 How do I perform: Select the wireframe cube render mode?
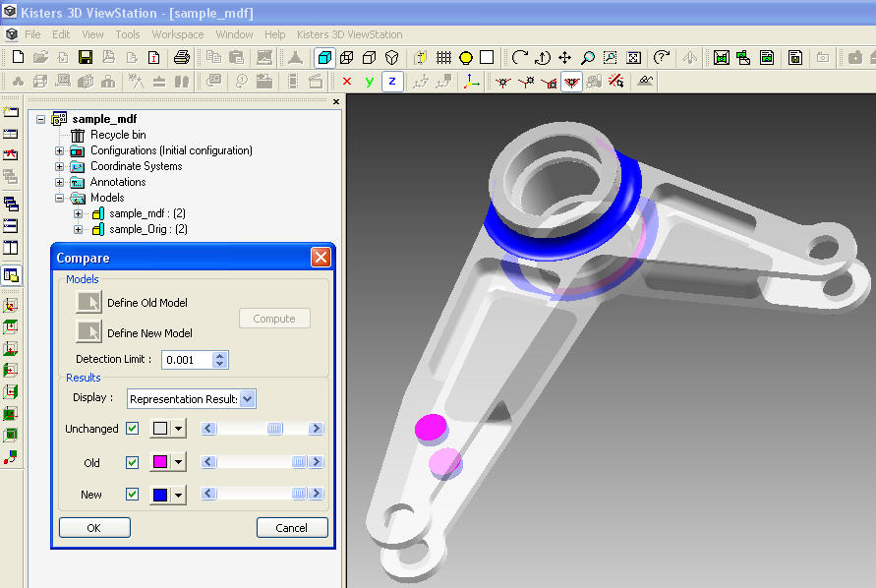(x=347, y=57)
